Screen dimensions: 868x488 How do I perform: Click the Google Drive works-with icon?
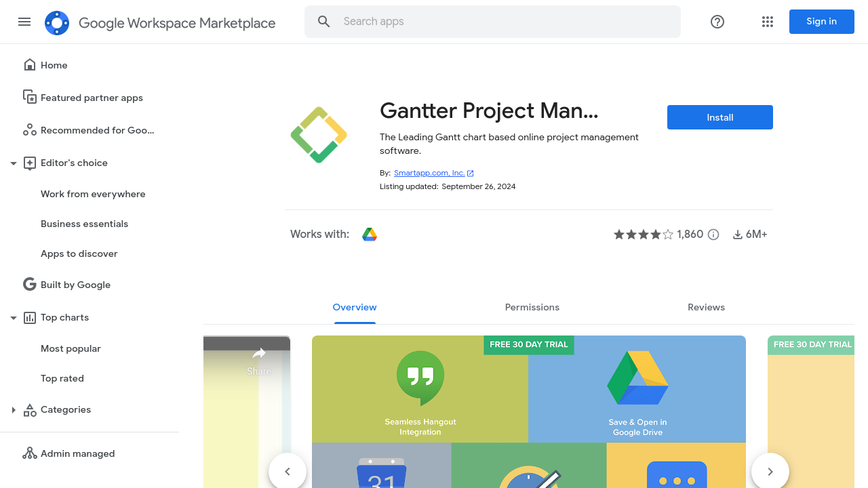click(370, 235)
